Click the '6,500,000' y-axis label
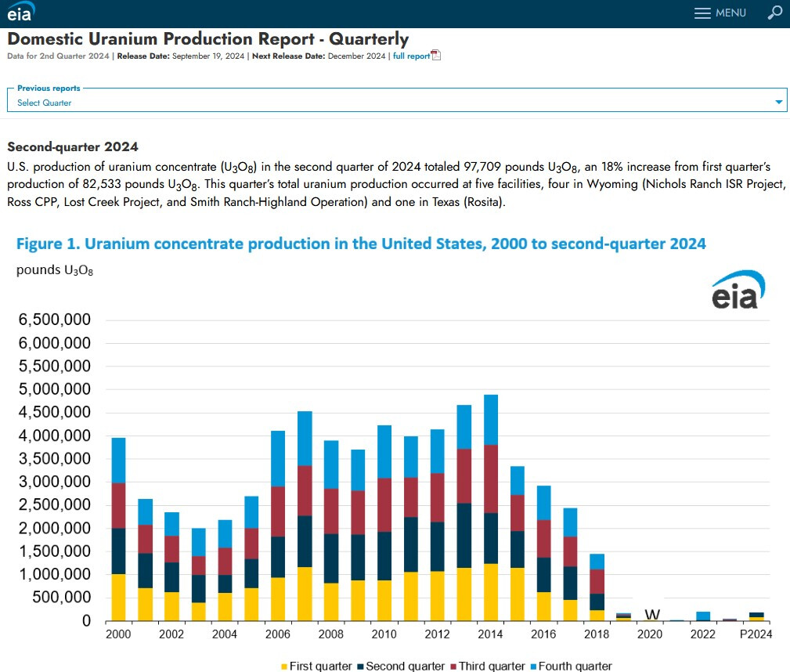The width and height of the screenshot is (790, 672). coord(54,319)
